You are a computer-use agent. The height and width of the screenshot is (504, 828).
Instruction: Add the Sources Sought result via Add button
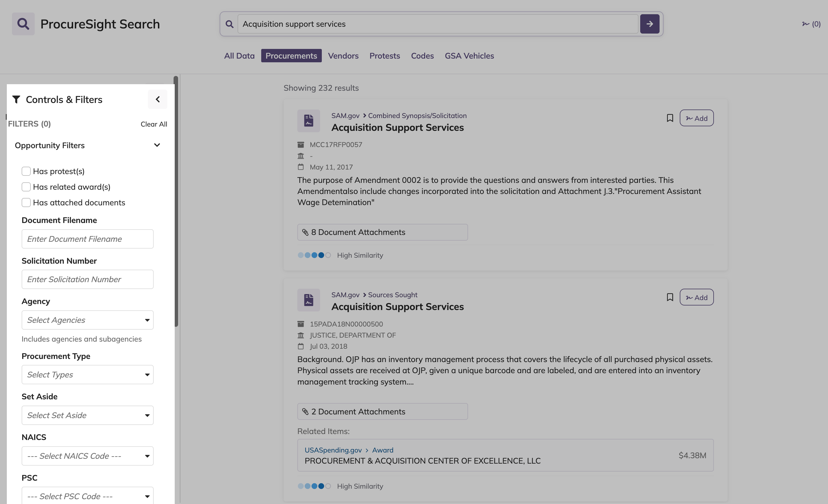697,297
